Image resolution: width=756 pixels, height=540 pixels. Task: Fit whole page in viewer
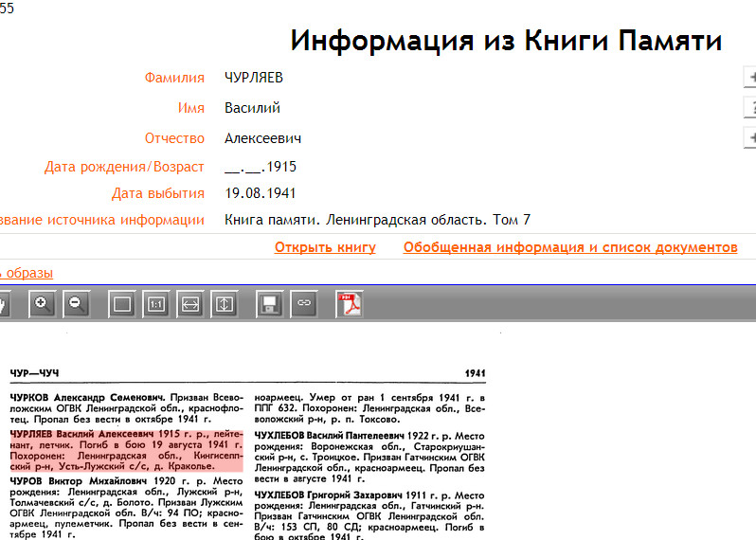(x=121, y=304)
